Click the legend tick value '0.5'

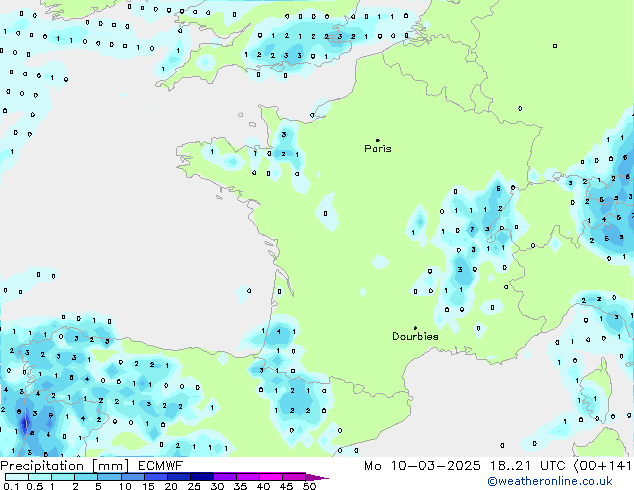(35, 486)
